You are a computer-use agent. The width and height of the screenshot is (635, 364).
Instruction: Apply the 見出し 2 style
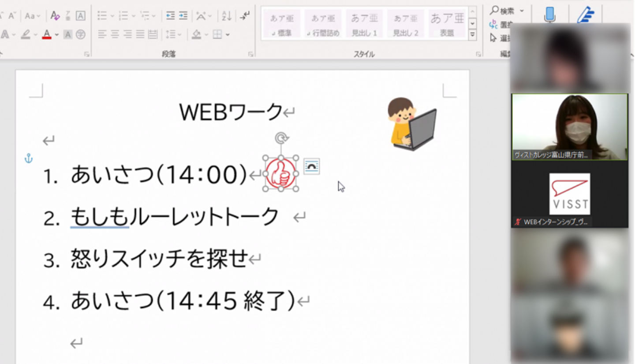[x=406, y=23]
